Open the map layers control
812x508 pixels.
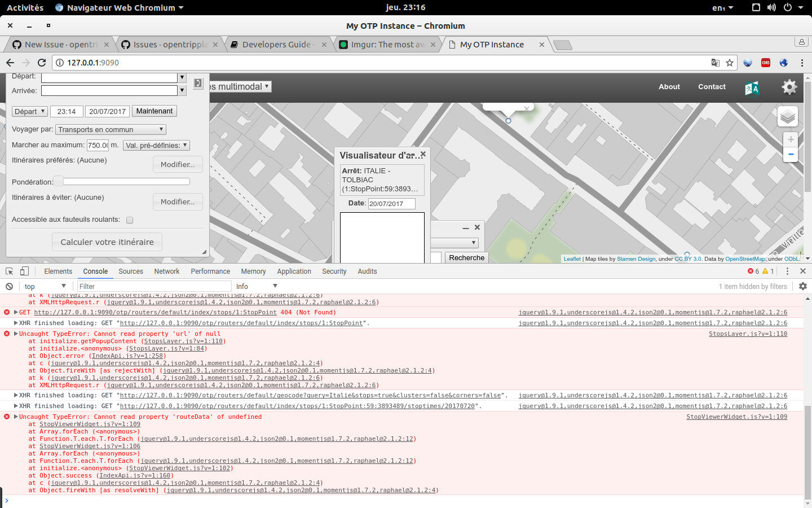(788, 117)
